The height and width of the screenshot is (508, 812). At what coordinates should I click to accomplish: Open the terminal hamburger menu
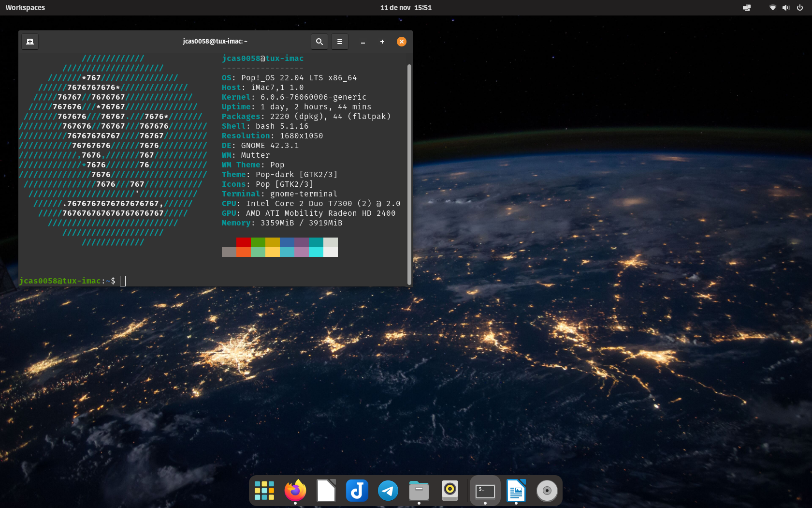[x=340, y=42]
